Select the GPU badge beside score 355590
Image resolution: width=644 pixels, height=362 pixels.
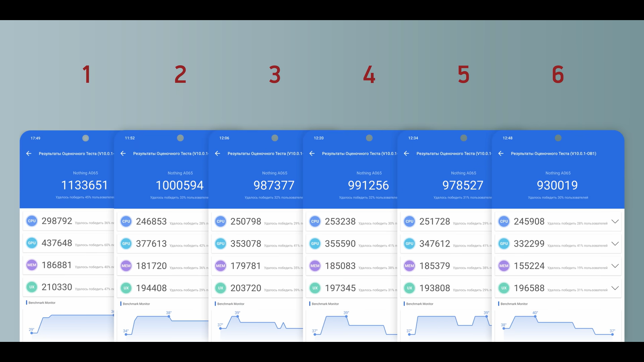click(315, 243)
